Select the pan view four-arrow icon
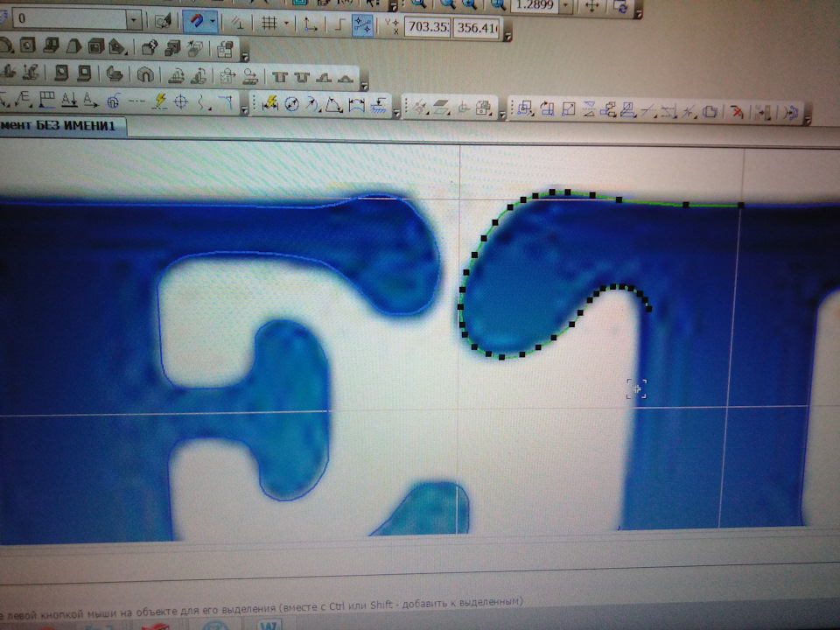Image resolution: width=840 pixels, height=630 pixels. pyautogui.click(x=592, y=6)
